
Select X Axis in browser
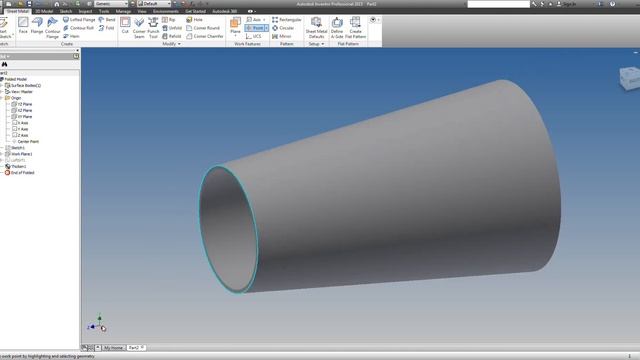point(20,123)
